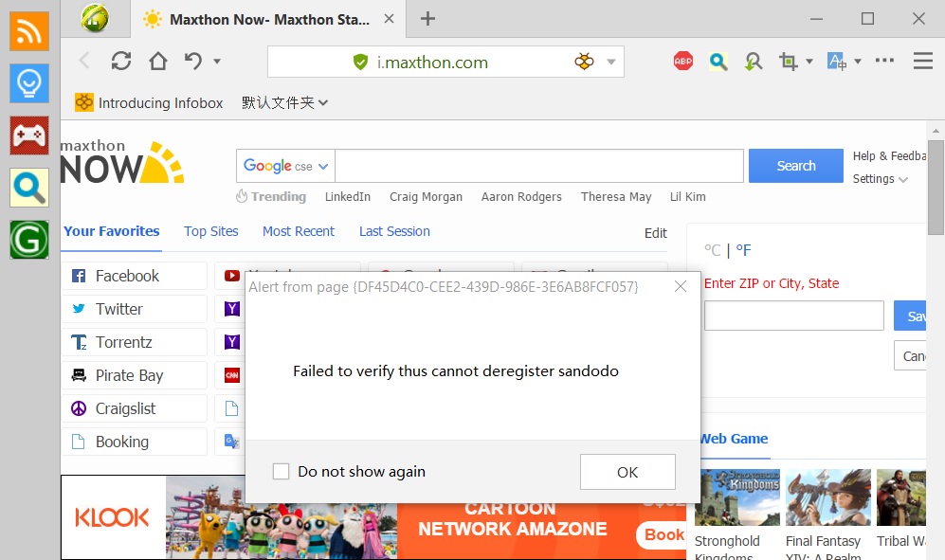Viewport: 945px width, 560px height.
Task: Expand the snap tool dropdown arrow
Action: pyautogui.click(x=809, y=61)
